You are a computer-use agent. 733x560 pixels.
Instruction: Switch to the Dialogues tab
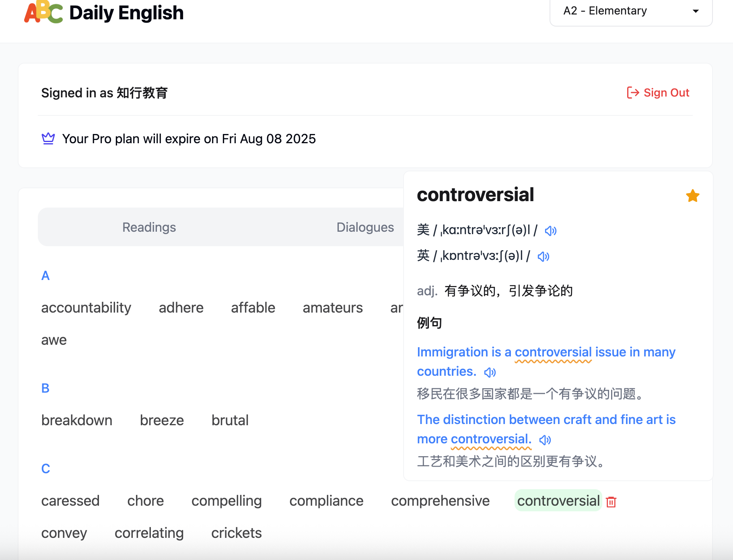(364, 227)
